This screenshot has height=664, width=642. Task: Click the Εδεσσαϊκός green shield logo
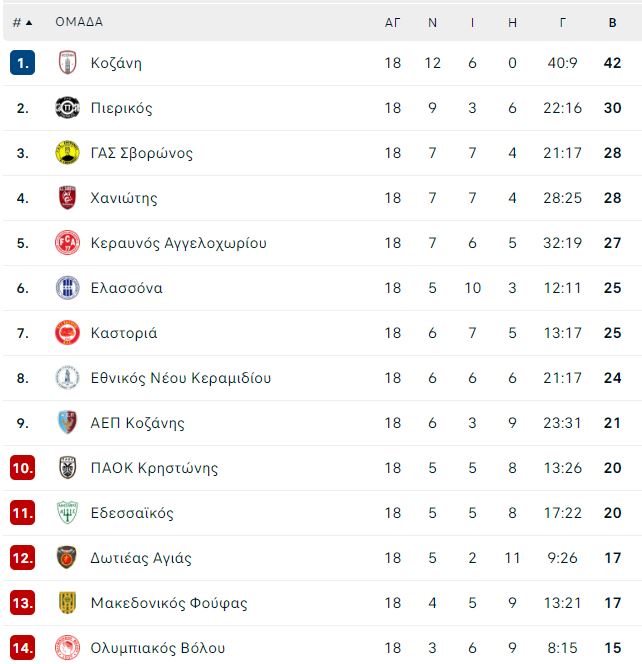point(67,512)
